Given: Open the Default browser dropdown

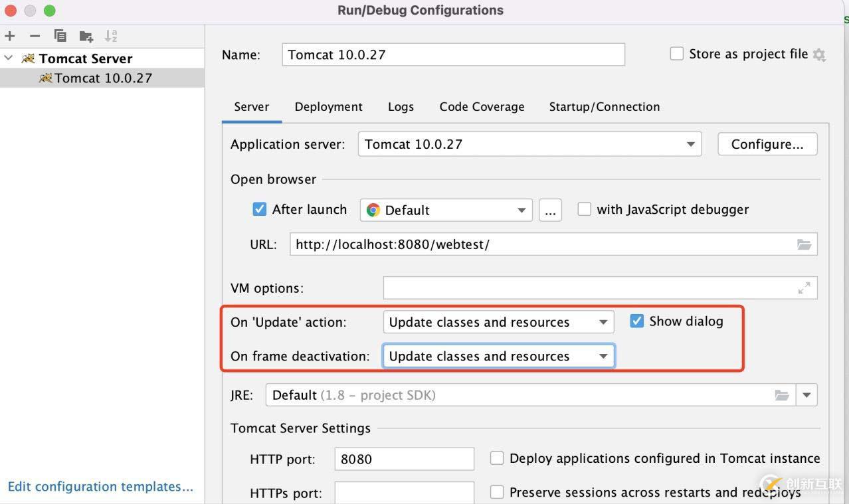Looking at the screenshot, I should coord(446,210).
